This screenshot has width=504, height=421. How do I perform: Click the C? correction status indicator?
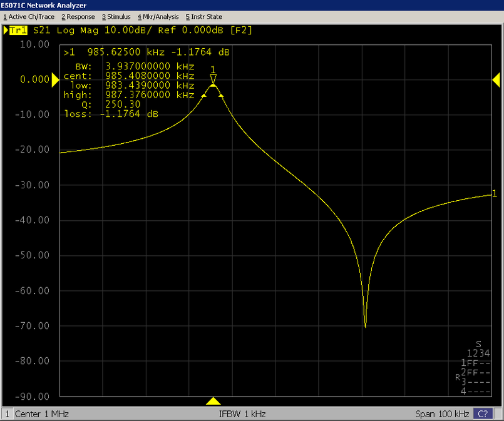[x=483, y=414]
